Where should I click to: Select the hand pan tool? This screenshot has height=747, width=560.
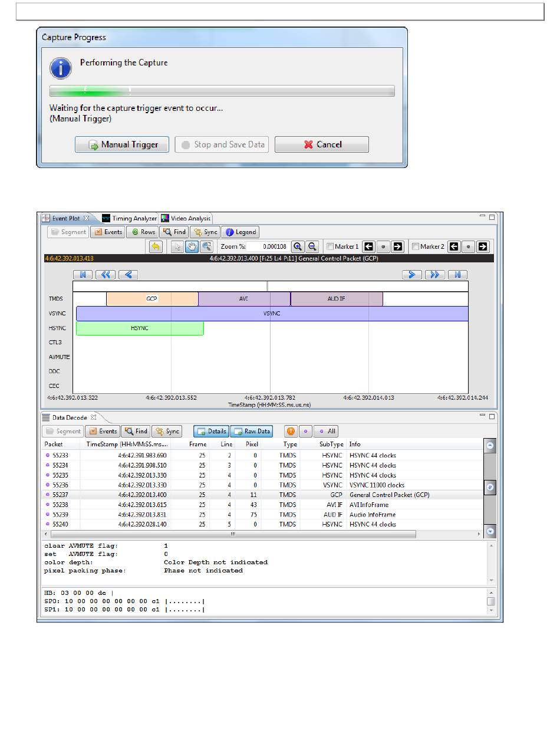pyautogui.click(x=192, y=246)
